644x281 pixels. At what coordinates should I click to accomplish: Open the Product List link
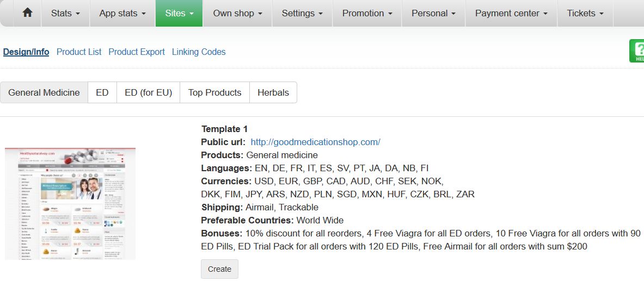(79, 52)
